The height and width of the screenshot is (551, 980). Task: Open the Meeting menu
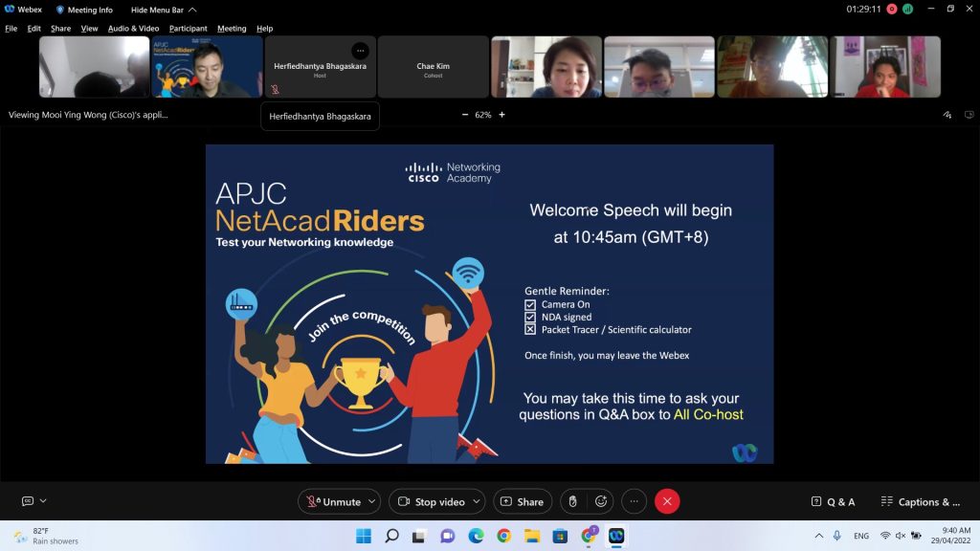tap(232, 29)
